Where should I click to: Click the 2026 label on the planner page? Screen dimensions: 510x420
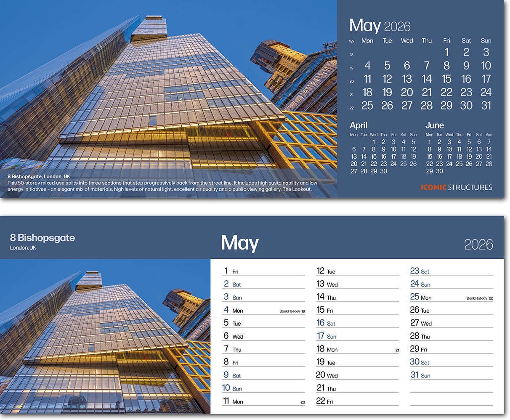[480, 244]
